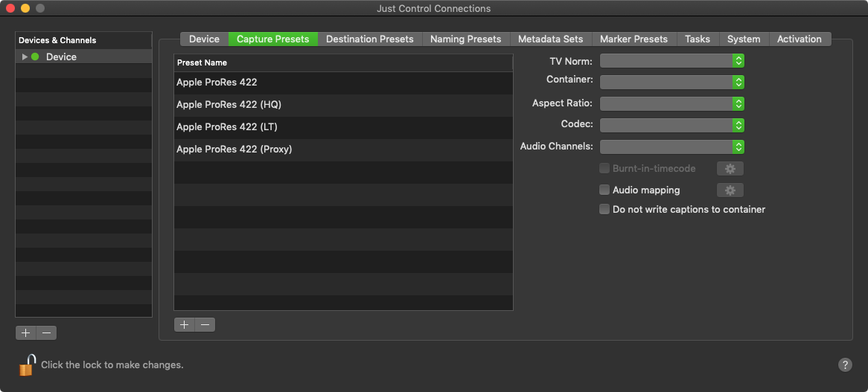The width and height of the screenshot is (868, 392).
Task: Select the Capture Presets tab
Action: [x=273, y=39]
